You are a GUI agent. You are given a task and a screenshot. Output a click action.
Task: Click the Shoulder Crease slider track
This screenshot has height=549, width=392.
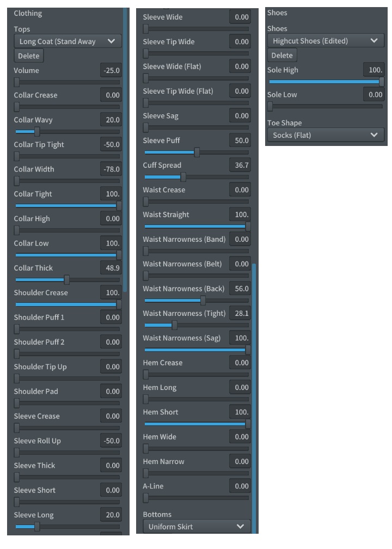click(68, 304)
